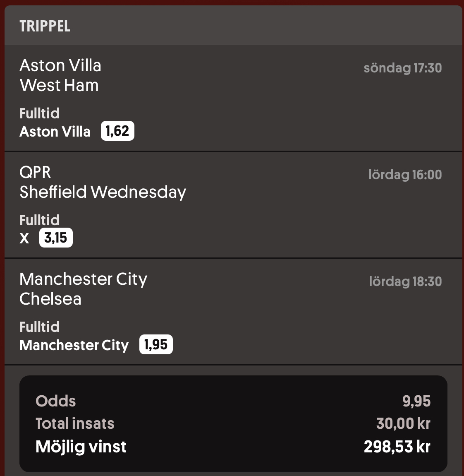
Task: Open the Aston Villa team name
Action: pos(60,65)
